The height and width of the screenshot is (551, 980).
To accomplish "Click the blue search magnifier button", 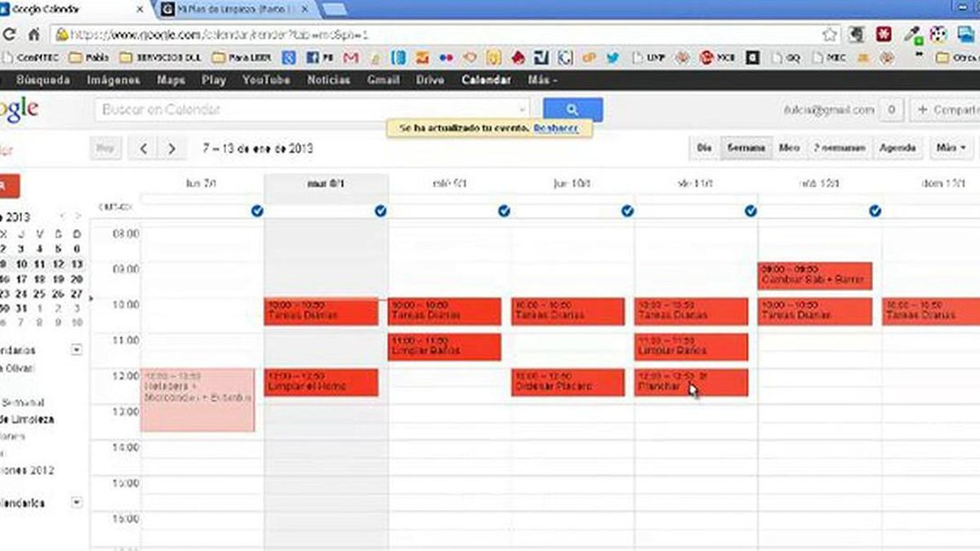I will pyautogui.click(x=572, y=109).
